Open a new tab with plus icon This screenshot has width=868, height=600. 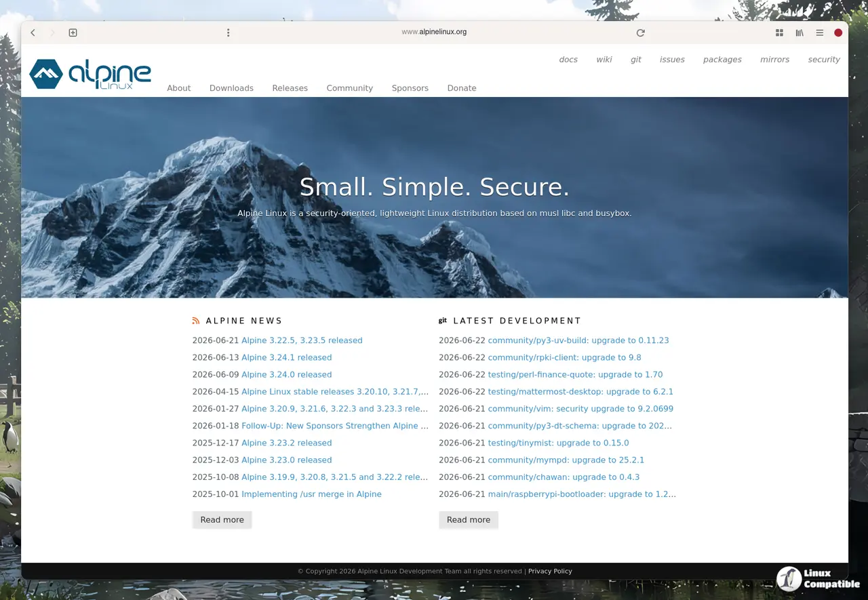73,33
